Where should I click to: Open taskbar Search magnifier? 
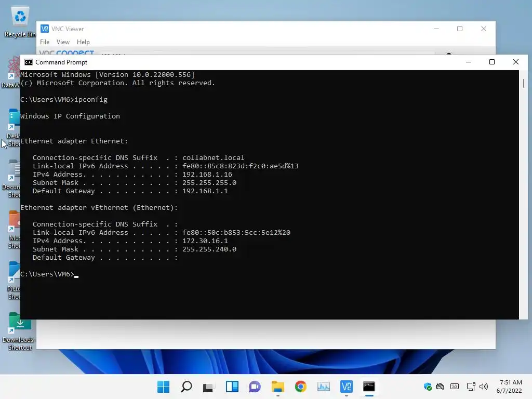(x=187, y=387)
